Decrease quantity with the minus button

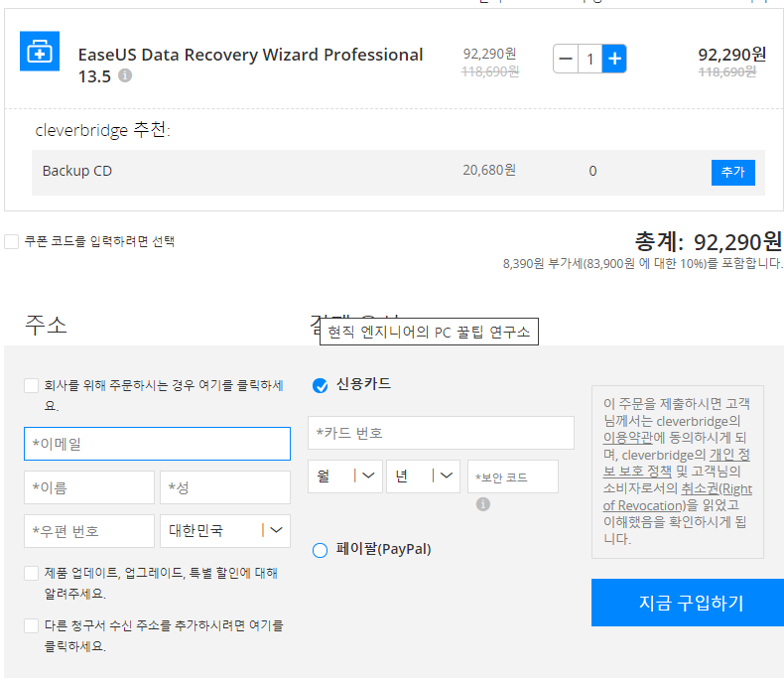click(x=566, y=59)
